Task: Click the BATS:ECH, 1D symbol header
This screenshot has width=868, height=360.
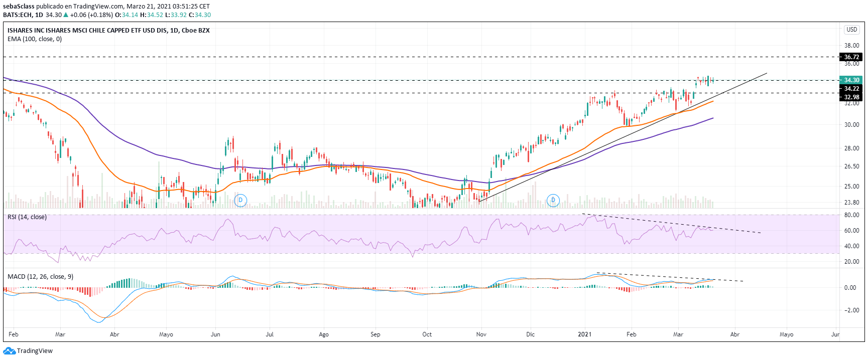Action: click(x=23, y=15)
